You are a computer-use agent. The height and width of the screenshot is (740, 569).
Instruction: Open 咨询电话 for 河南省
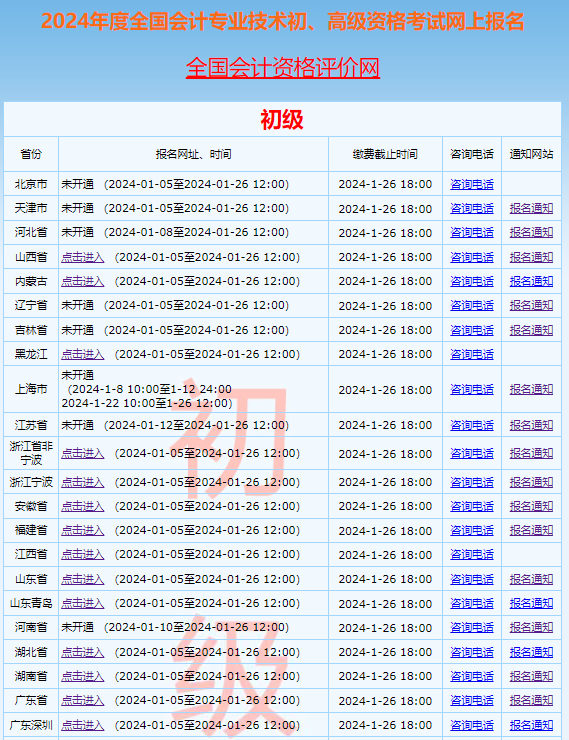click(x=472, y=628)
